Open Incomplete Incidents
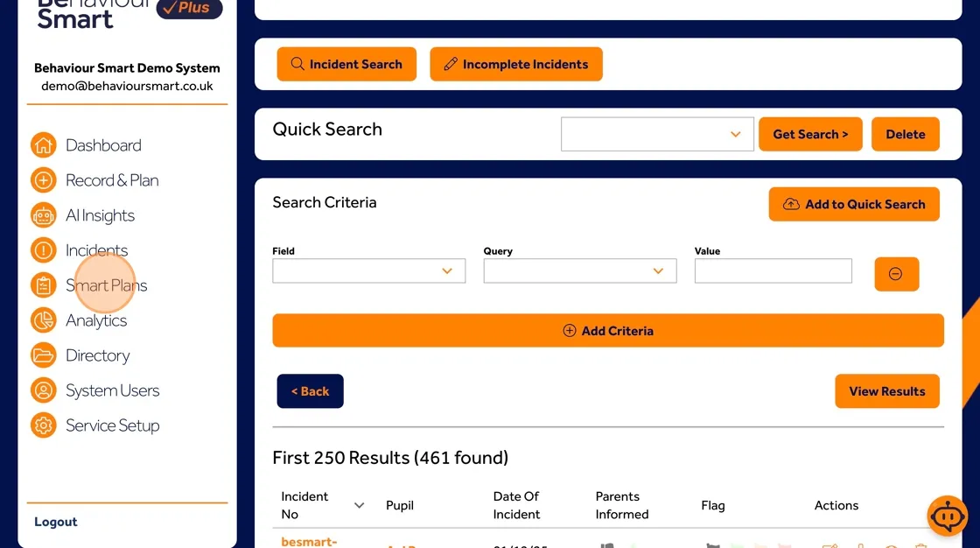Viewport: 980px width, 548px height. click(515, 64)
